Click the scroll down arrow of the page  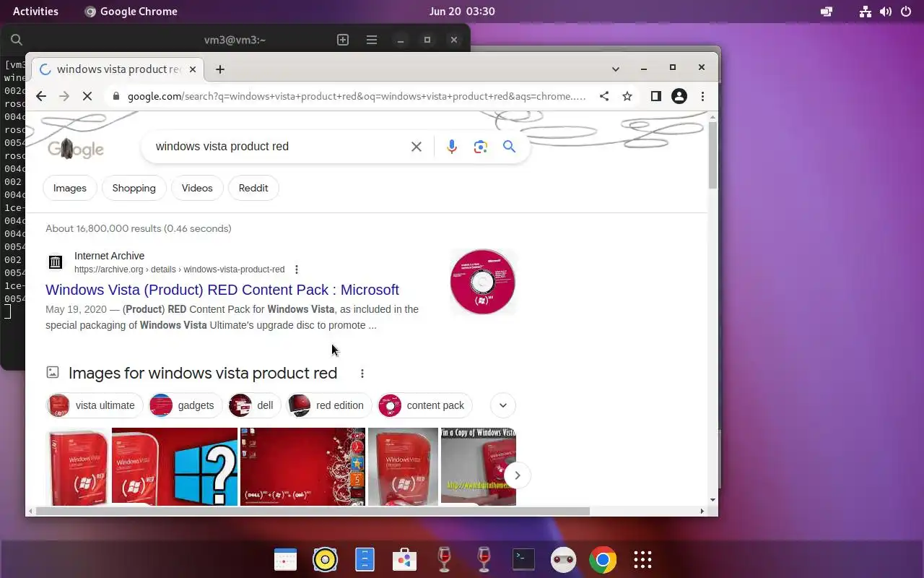tap(712, 500)
